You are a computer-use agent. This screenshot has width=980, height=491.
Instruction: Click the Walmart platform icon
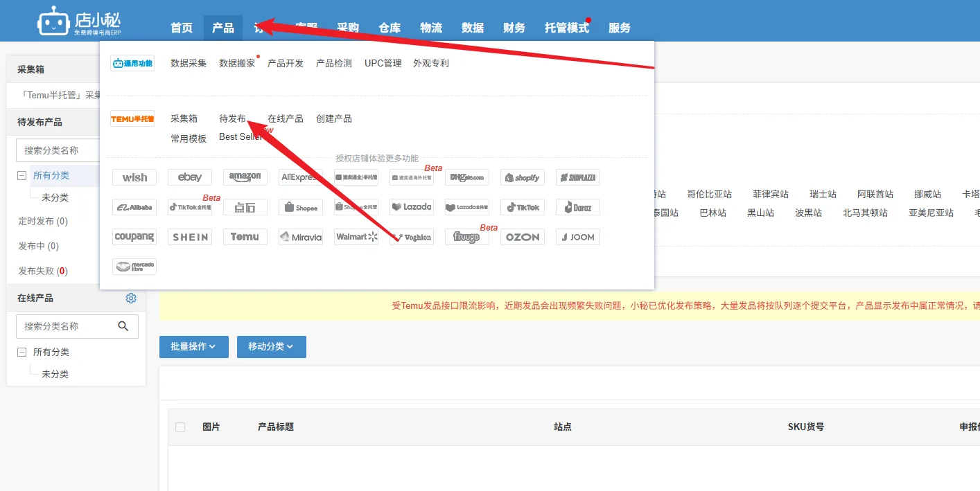tap(356, 237)
